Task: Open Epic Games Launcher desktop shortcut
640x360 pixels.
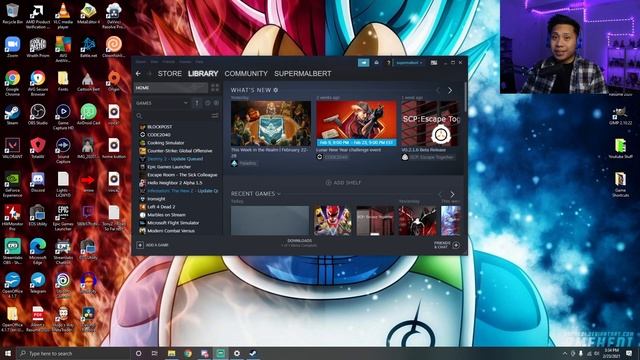Action: (63, 218)
